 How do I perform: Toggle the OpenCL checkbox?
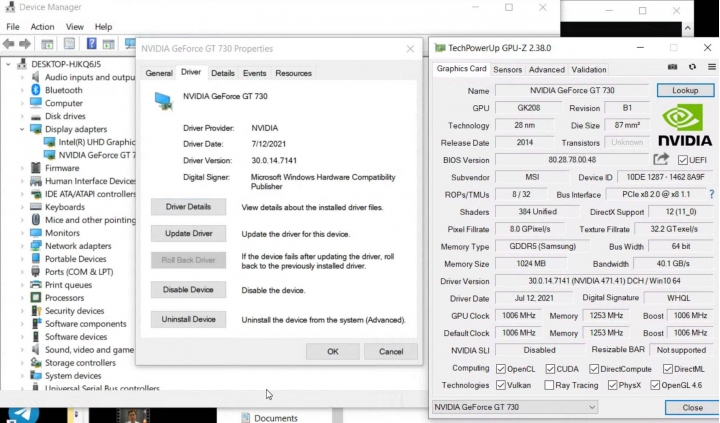tap(501, 369)
